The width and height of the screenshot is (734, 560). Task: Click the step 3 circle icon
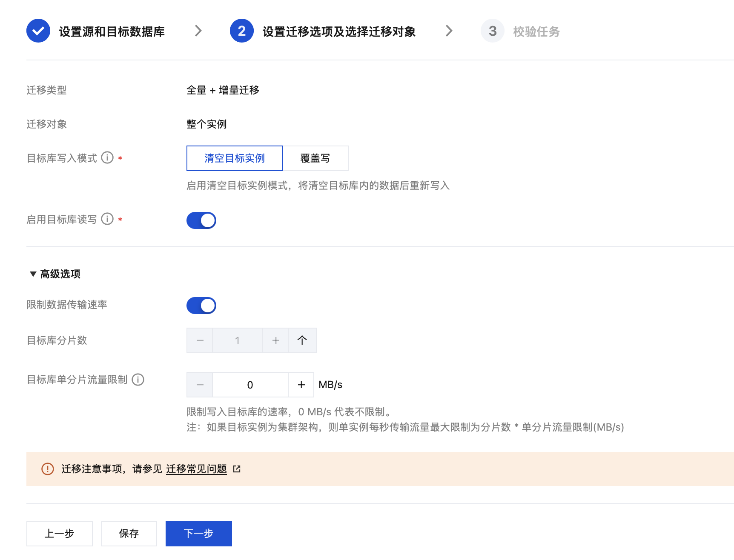492,31
